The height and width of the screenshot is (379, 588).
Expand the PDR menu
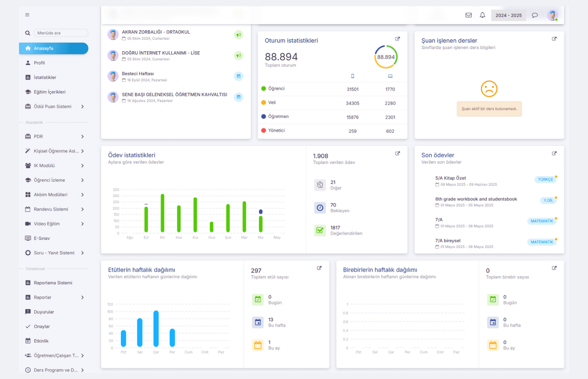54,137
